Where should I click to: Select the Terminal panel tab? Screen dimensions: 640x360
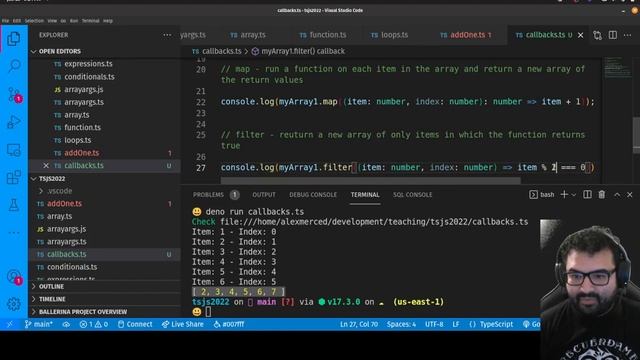365,195
